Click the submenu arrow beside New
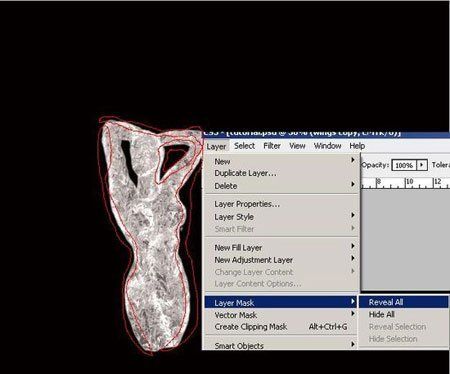This screenshot has width=450, height=374. pyautogui.click(x=353, y=160)
